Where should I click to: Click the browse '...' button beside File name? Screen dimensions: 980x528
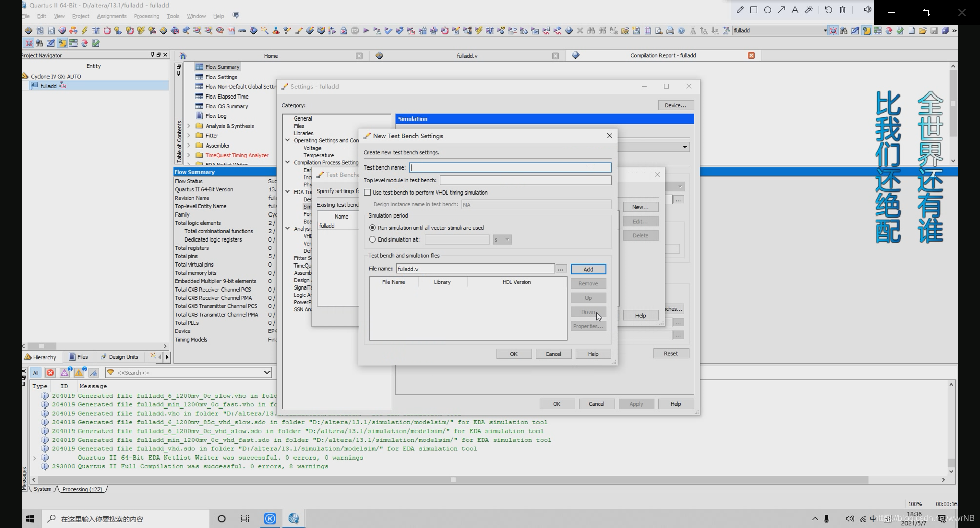tap(560, 269)
